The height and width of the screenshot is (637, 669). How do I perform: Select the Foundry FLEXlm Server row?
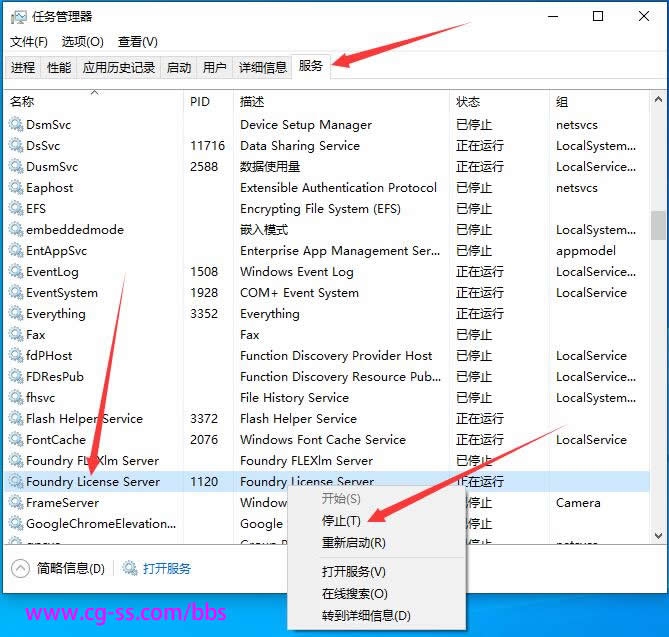92,461
